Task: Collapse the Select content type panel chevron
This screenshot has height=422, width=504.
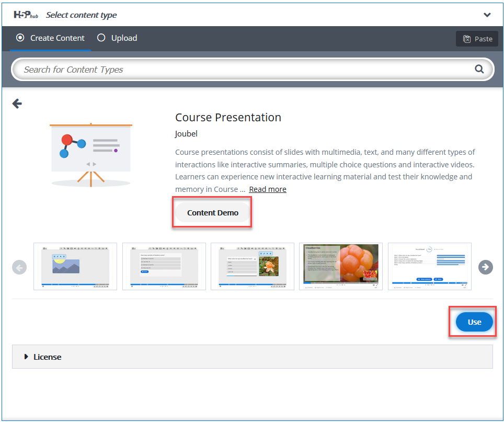Action: [487, 15]
